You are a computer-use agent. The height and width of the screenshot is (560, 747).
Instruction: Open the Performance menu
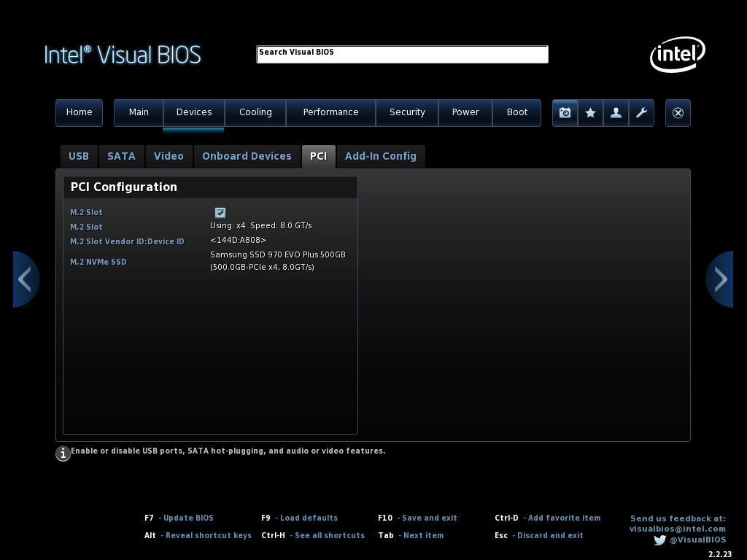(x=330, y=112)
